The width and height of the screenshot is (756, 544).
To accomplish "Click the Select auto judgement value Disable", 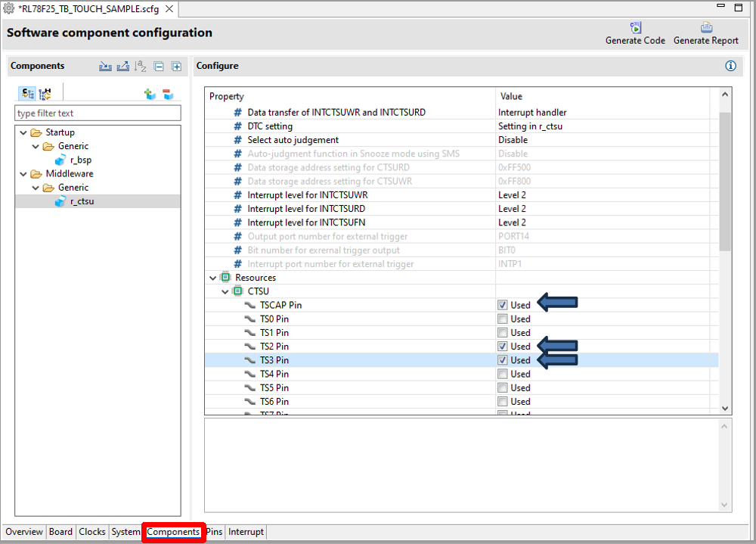I will [513, 140].
